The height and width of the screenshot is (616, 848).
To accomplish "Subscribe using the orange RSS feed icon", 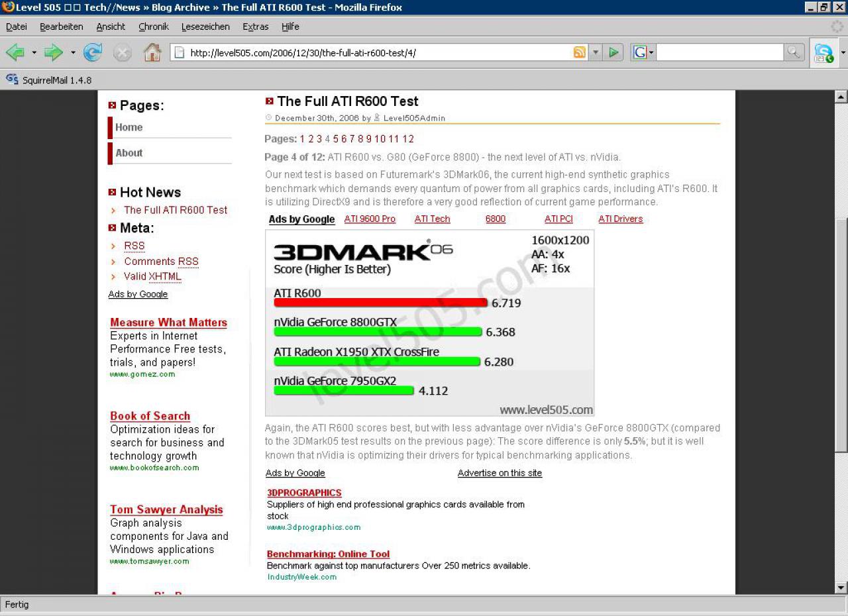I will 580,52.
